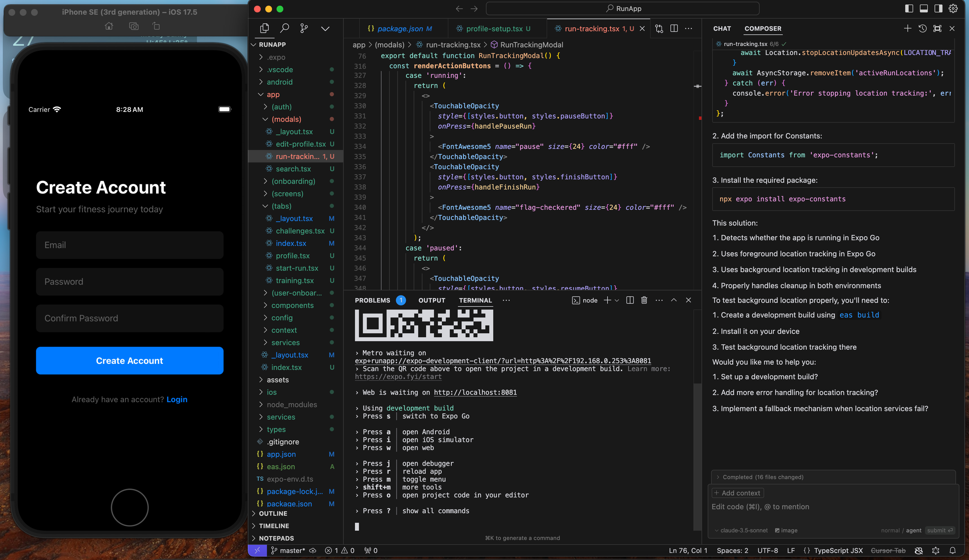Click the Email input field
This screenshot has height=560, width=969.
tap(130, 245)
